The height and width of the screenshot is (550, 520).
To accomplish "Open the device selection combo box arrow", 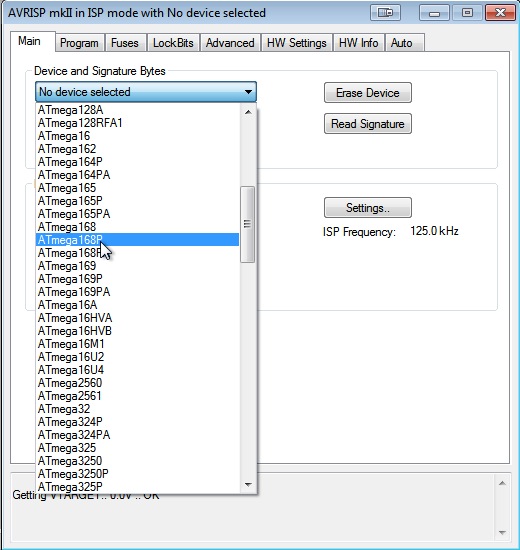I will 248,92.
